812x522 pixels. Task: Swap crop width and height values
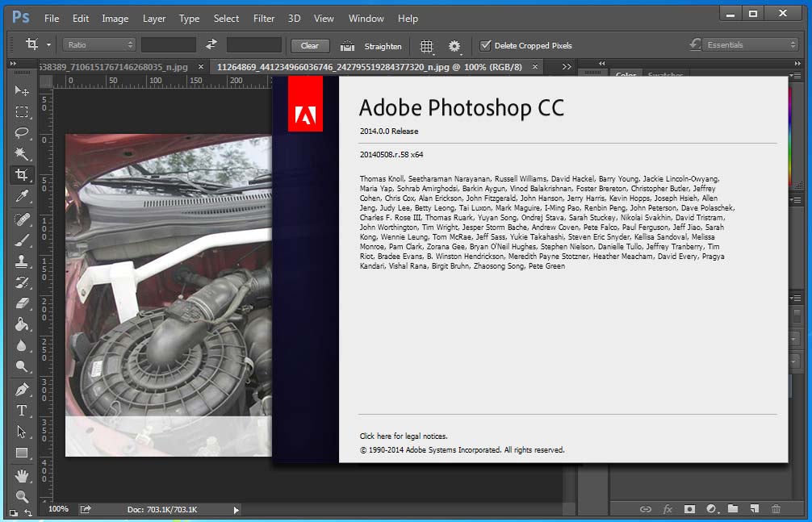click(211, 44)
